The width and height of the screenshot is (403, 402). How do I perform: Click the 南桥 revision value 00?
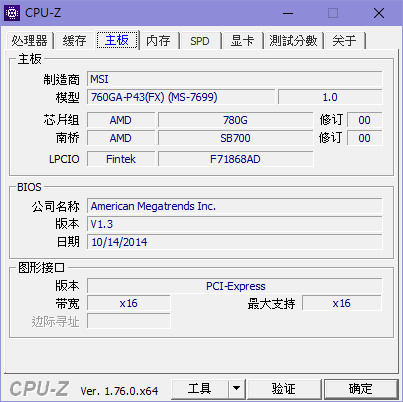click(365, 138)
